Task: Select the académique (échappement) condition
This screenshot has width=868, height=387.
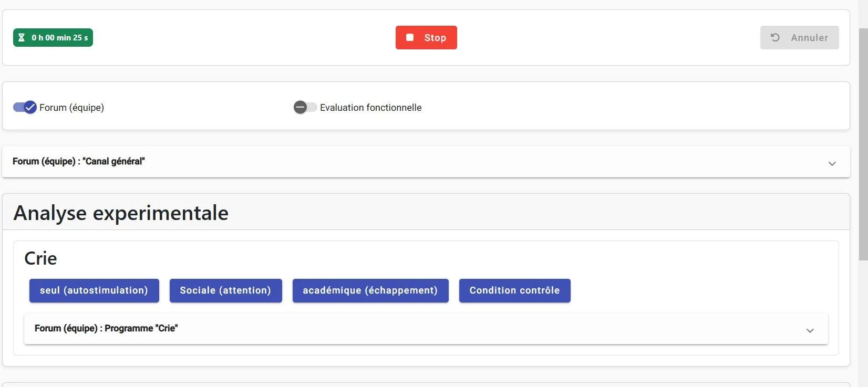Action: pyautogui.click(x=370, y=290)
